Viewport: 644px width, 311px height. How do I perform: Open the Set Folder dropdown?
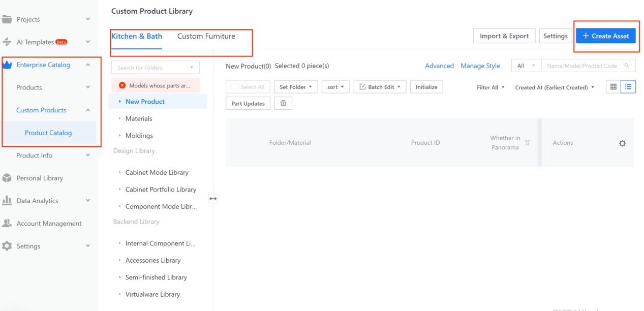click(296, 87)
